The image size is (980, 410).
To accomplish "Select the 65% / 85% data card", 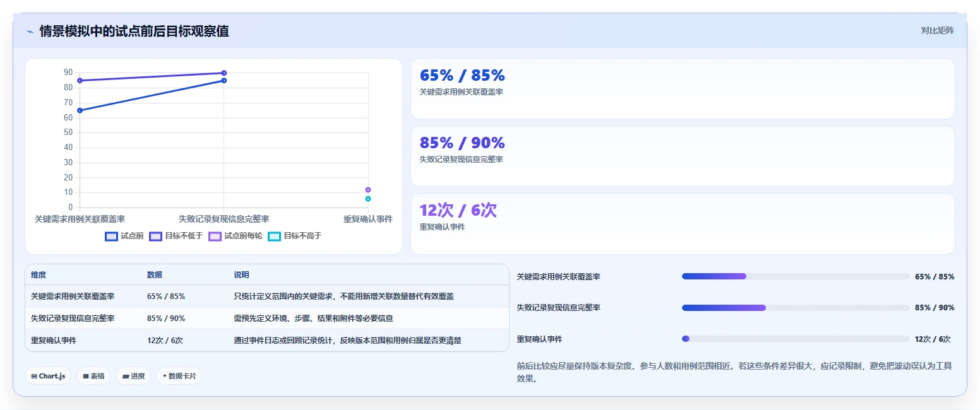I will click(683, 89).
